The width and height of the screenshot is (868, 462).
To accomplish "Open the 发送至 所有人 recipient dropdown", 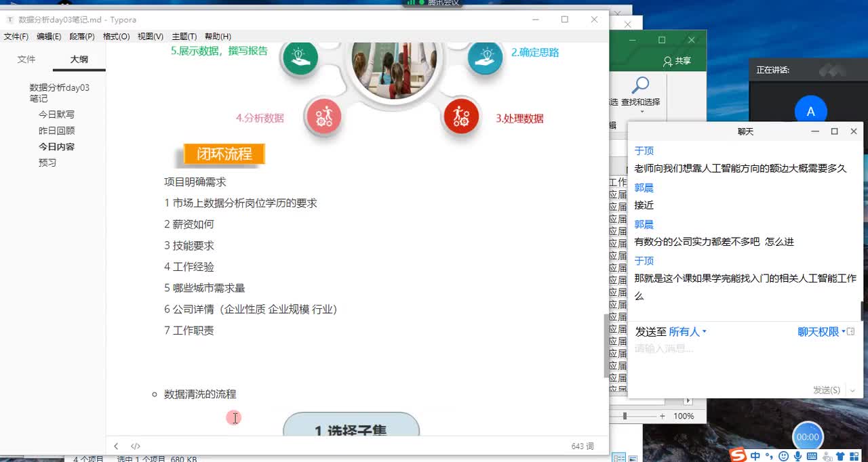I will pos(688,332).
